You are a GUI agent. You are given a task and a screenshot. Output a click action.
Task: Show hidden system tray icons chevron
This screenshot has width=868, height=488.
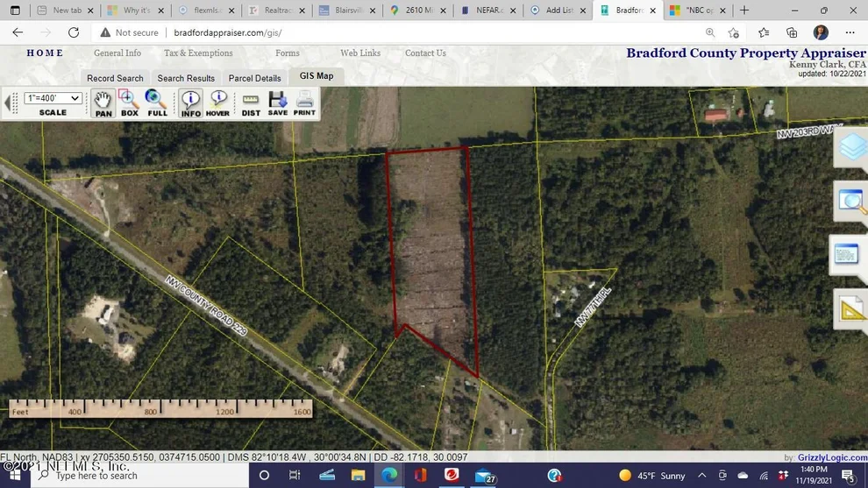pos(702,475)
